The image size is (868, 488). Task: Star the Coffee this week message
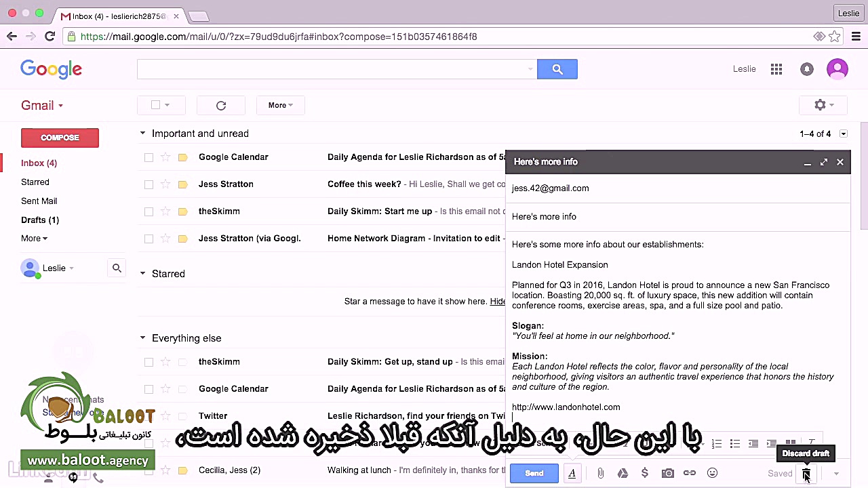(165, 184)
